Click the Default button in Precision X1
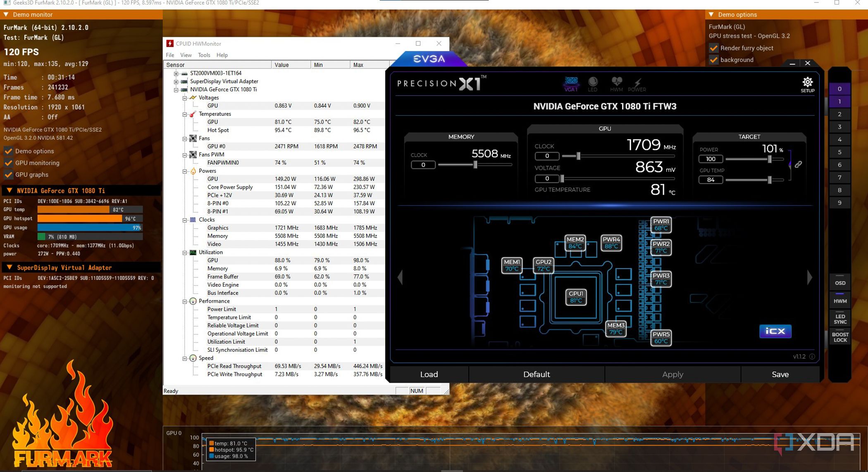 click(x=537, y=374)
